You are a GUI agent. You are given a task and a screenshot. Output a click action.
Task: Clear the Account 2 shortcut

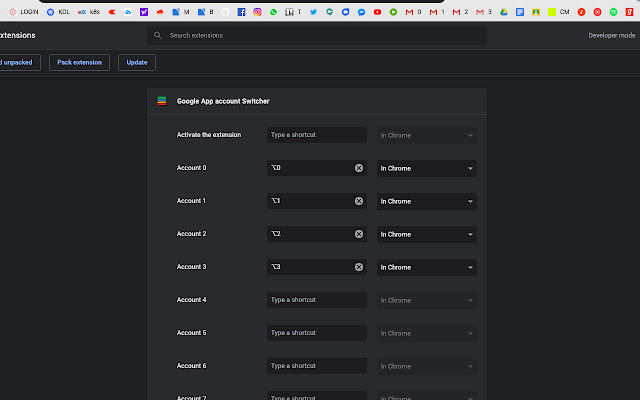(359, 234)
